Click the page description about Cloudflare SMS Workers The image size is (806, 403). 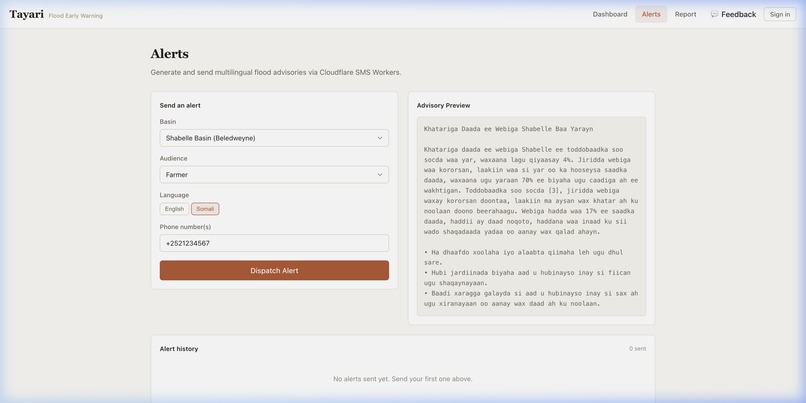point(276,72)
